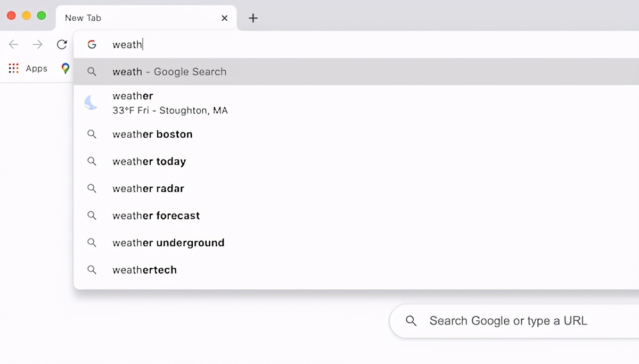Choose the 'weather underground' suggestion
The height and width of the screenshot is (364, 639).
tap(168, 243)
